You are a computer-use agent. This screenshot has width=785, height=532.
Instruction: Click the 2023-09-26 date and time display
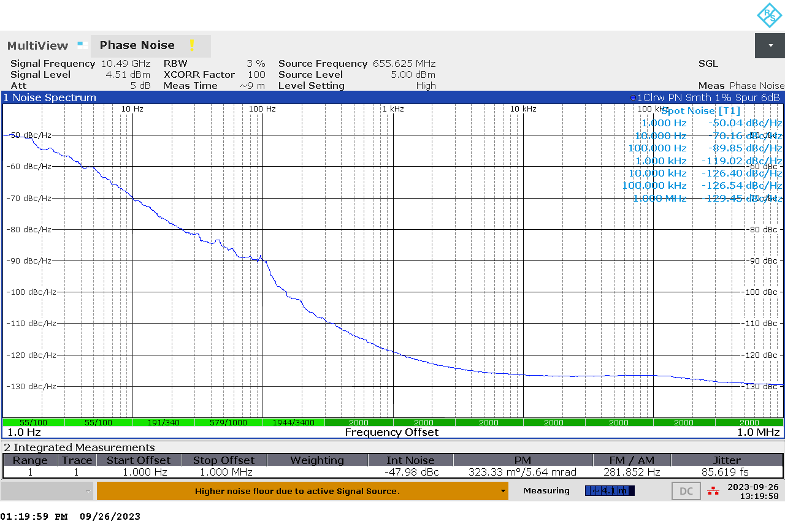(752, 491)
